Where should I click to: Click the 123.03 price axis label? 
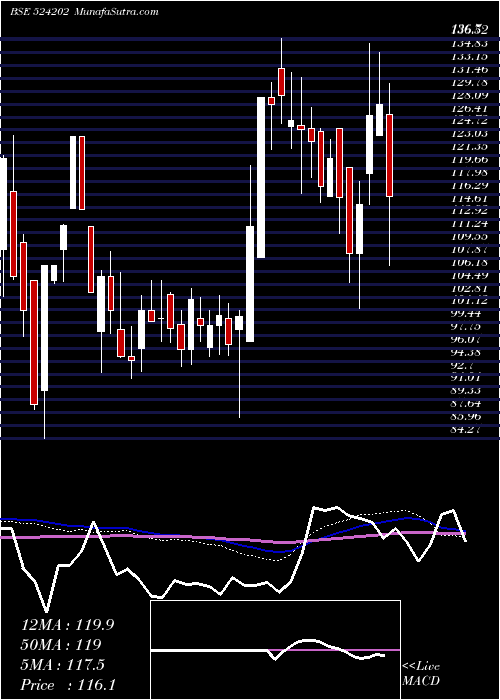tap(470, 133)
